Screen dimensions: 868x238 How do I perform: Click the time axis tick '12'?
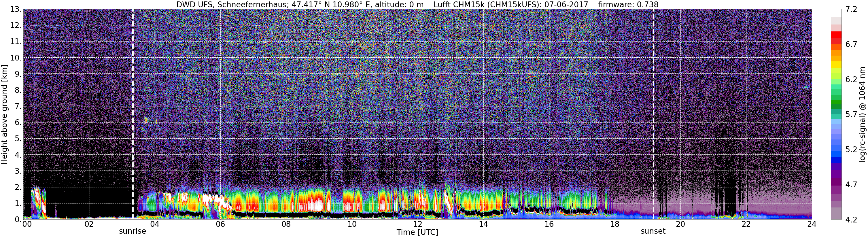pyautogui.click(x=417, y=224)
